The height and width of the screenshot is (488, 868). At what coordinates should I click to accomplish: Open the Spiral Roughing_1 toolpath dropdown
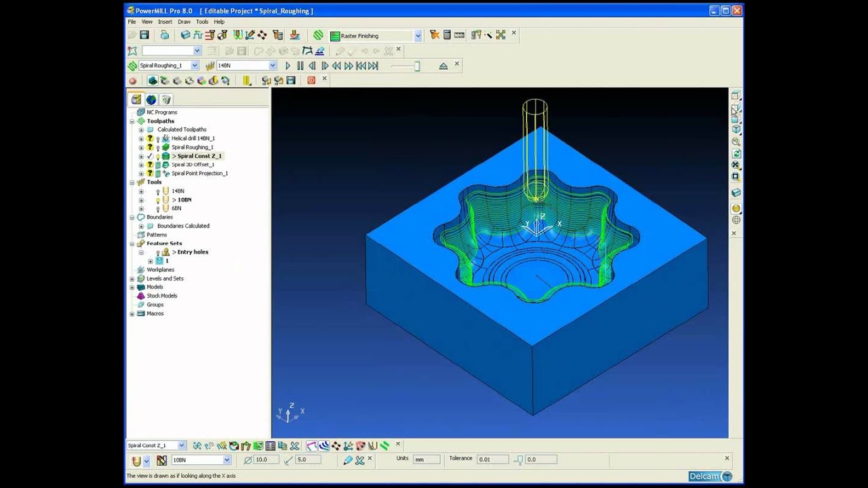195,66
